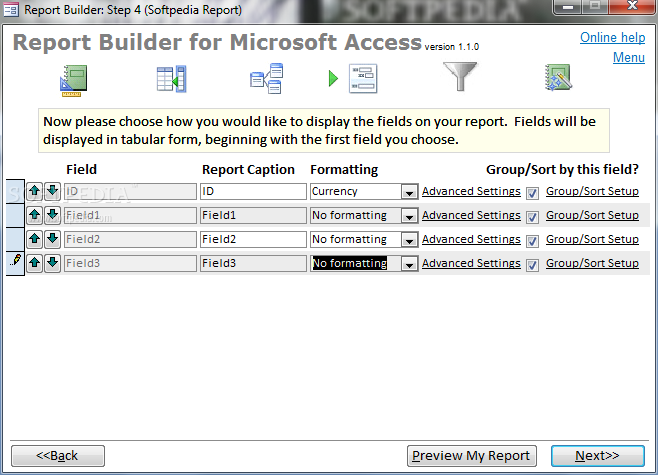
Task: Click the 'Group/Sort by this field?' header
Action: pyautogui.click(x=562, y=170)
